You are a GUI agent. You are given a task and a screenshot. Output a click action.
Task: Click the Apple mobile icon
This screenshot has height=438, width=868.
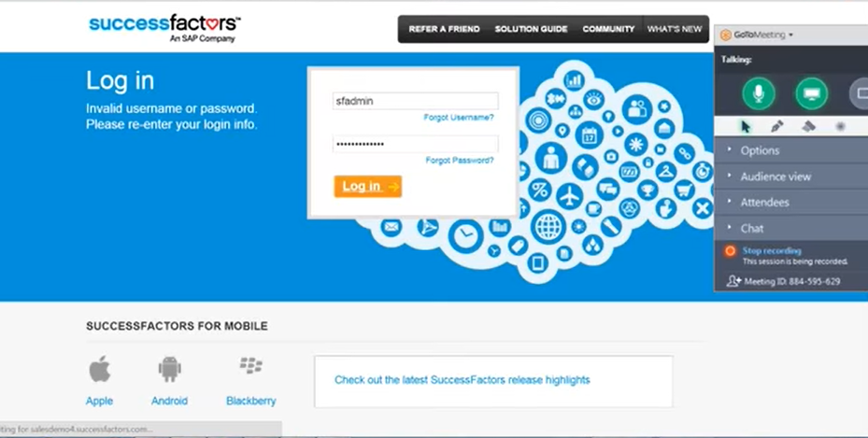[100, 369]
